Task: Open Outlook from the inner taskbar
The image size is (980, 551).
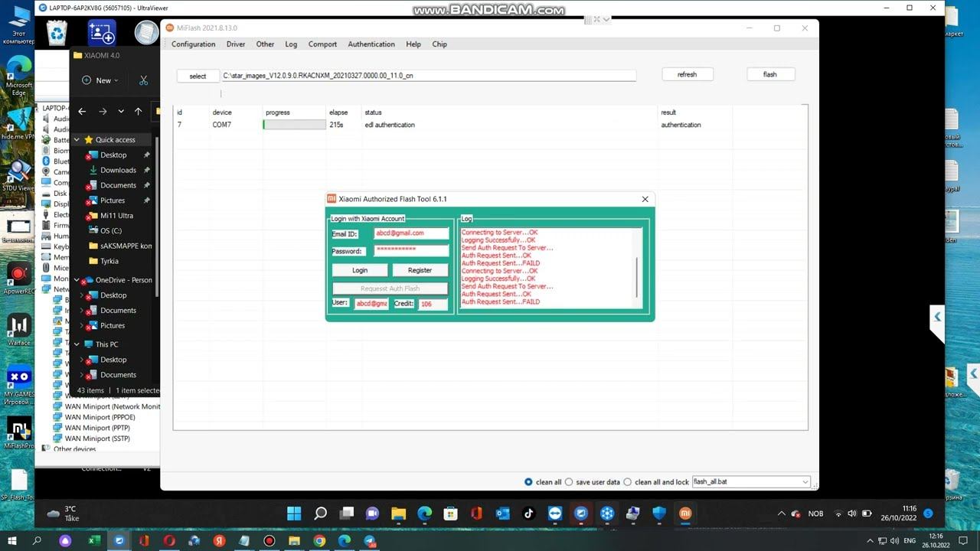Action: 503,514
